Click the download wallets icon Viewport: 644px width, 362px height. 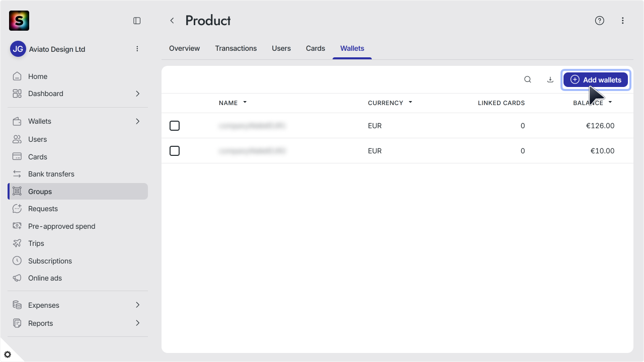tap(550, 79)
